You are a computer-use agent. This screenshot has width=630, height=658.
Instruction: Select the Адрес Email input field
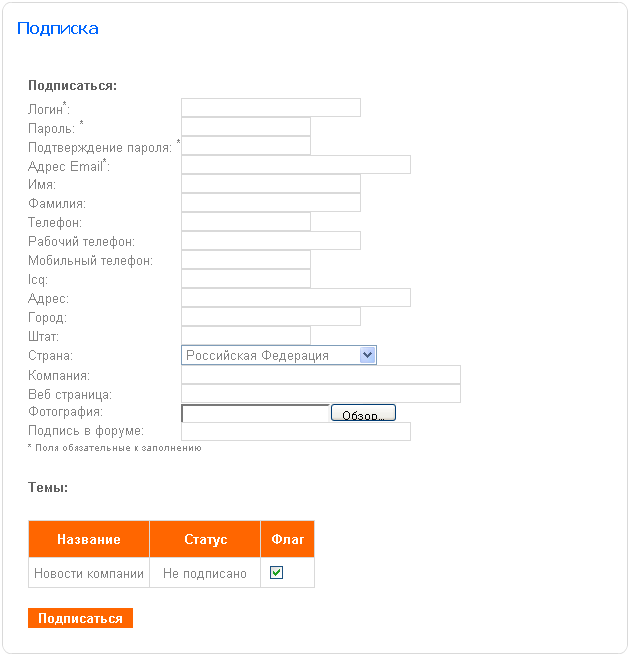(295, 165)
